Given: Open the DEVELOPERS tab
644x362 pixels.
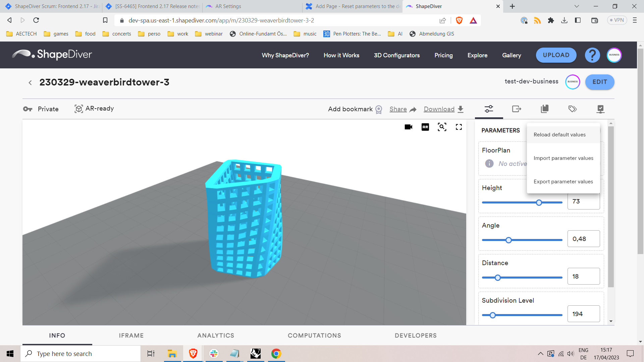Looking at the screenshot, I should point(416,336).
